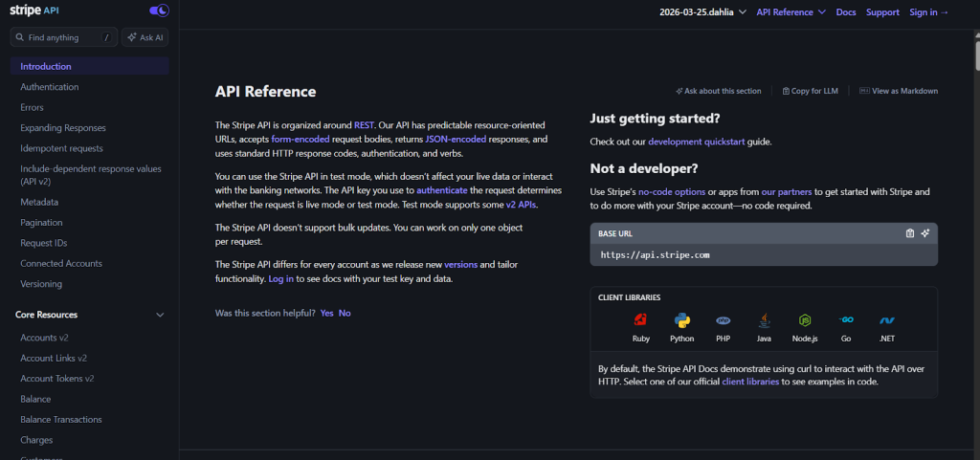Open the Docs navigation item

845,12
